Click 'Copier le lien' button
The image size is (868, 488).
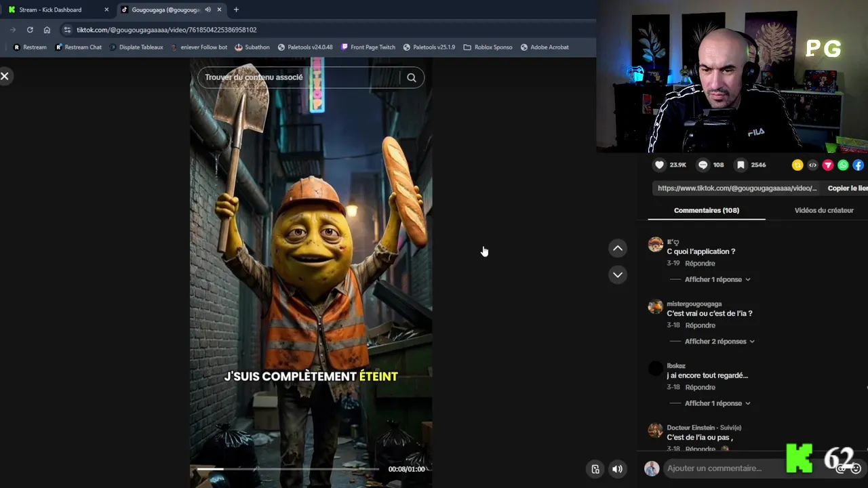[x=848, y=188]
